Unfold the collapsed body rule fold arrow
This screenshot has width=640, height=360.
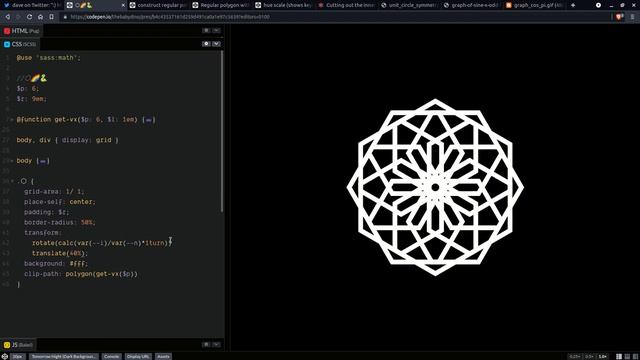coord(11,161)
